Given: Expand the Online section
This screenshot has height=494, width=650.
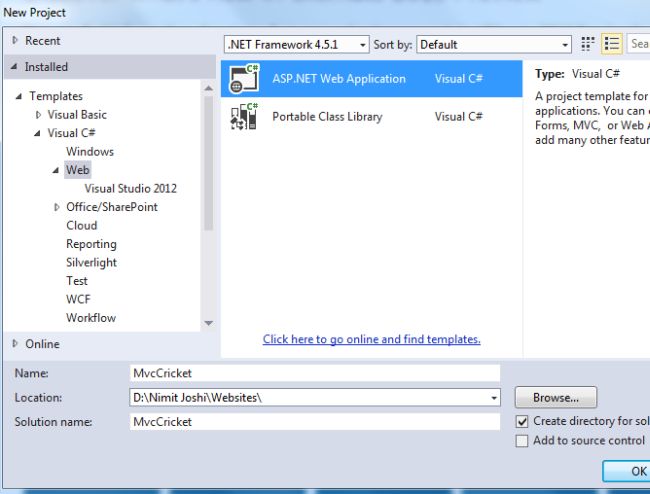Looking at the screenshot, I should tap(15, 344).
